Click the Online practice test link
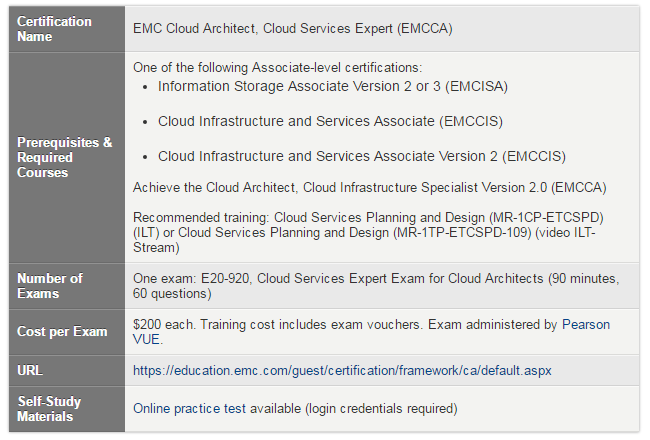The height and width of the screenshot is (440, 650). (189, 408)
